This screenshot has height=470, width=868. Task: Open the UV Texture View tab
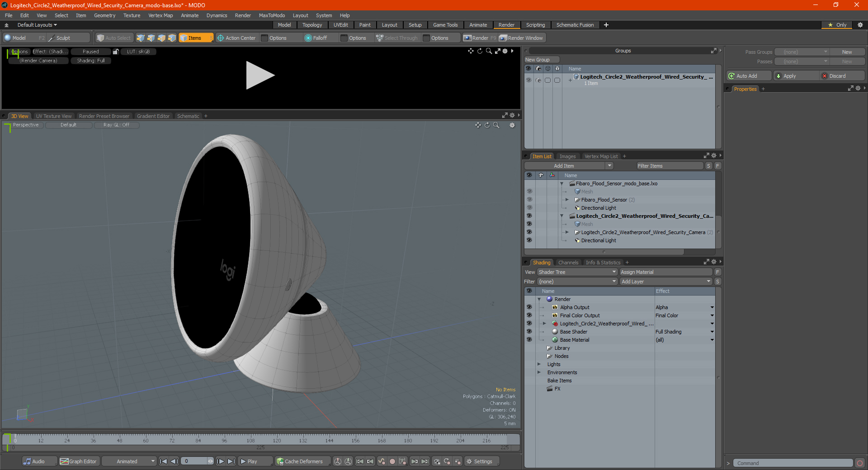click(x=54, y=116)
